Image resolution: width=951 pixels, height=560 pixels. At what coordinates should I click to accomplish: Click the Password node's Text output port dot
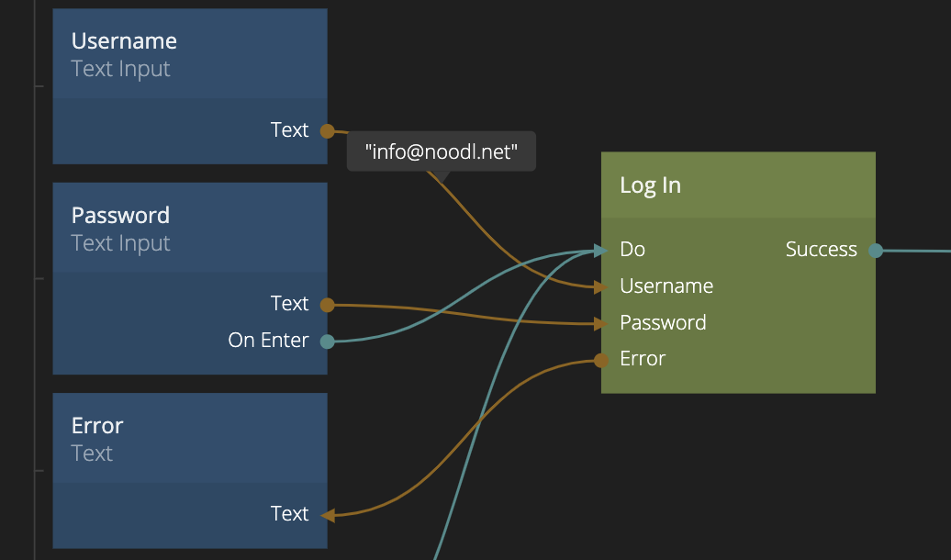pos(327,304)
